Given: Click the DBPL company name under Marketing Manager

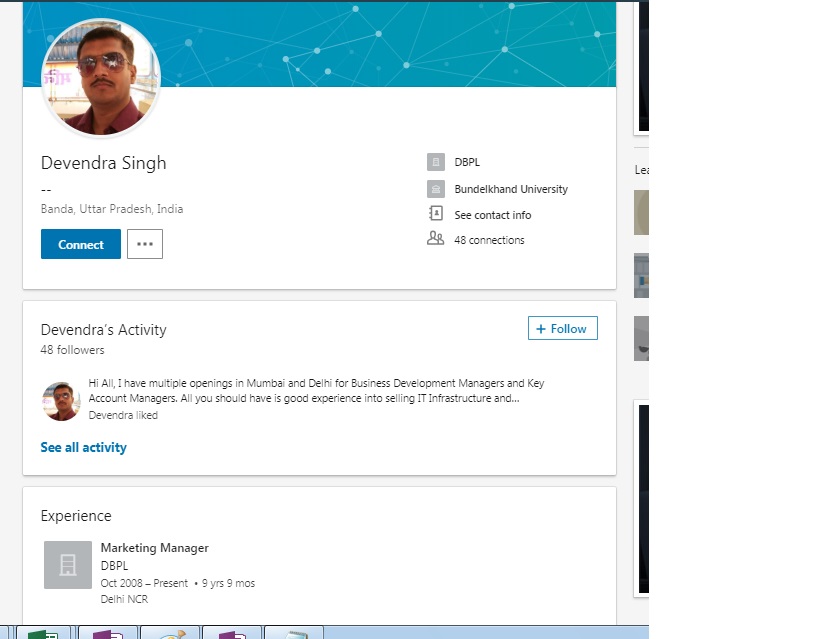Looking at the screenshot, I should tap(114, 566).
